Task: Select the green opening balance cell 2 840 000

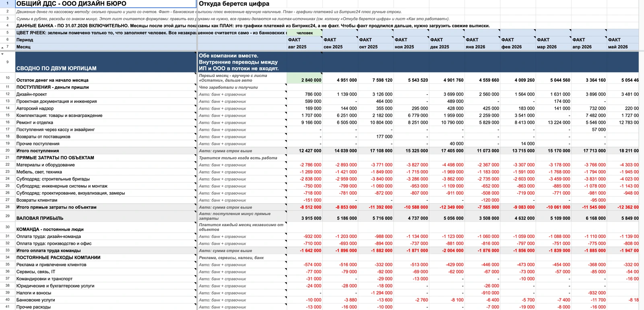Action: [x=305, y=78]
